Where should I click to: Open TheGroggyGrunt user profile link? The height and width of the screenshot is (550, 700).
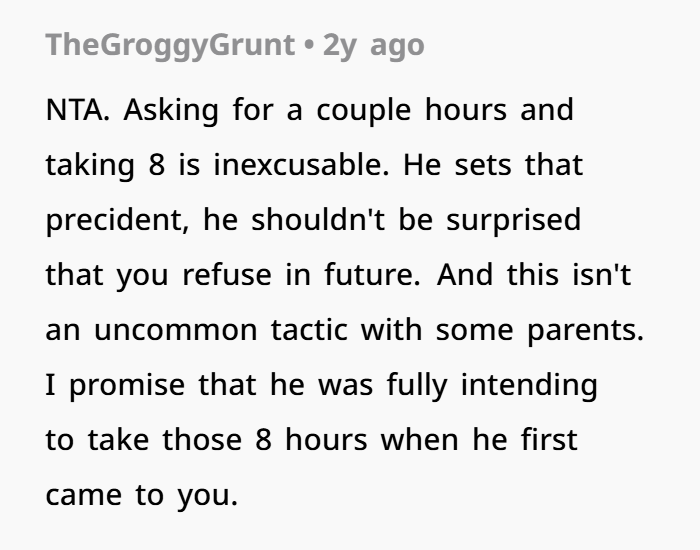[x=170, y=46]
